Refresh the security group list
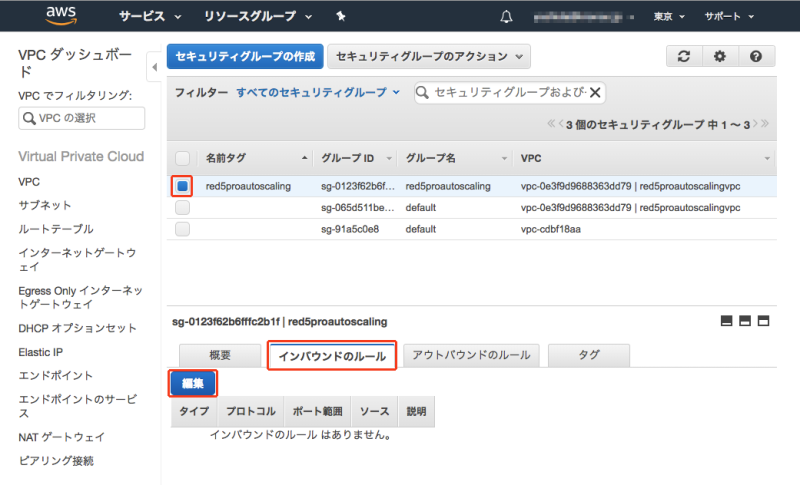Image resolution: width=800 pixels, height=485 pixels. [684, 57]
